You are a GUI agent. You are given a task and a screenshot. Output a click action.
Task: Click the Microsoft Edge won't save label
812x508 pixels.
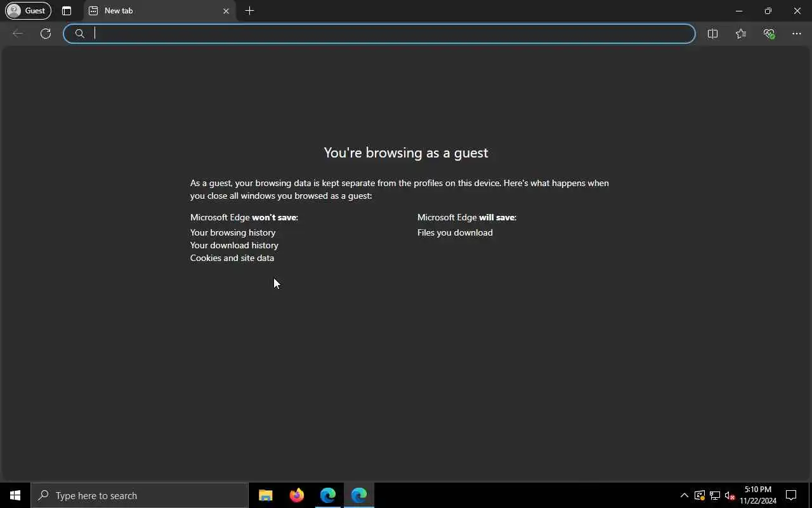point(244,217)
